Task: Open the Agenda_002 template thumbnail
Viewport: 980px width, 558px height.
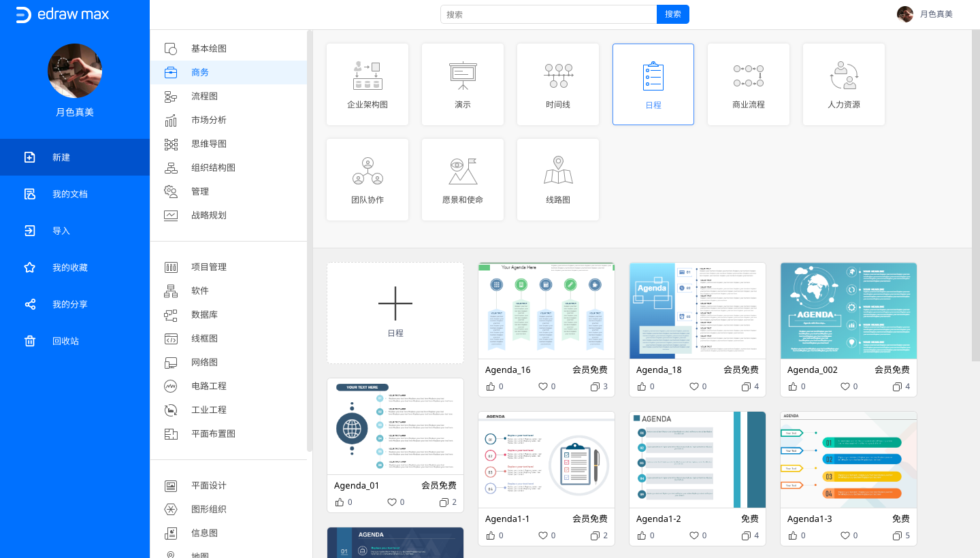Action: (848, 311)
